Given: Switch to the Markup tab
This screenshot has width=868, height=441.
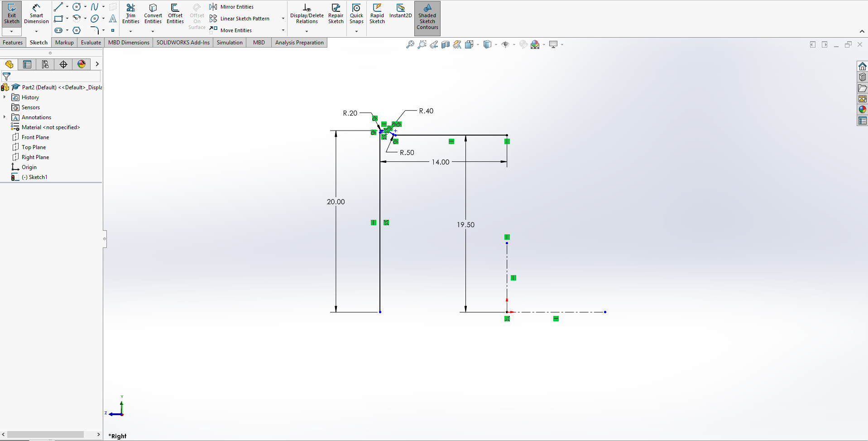Looking at the screenshot, I should pos(64,43).
